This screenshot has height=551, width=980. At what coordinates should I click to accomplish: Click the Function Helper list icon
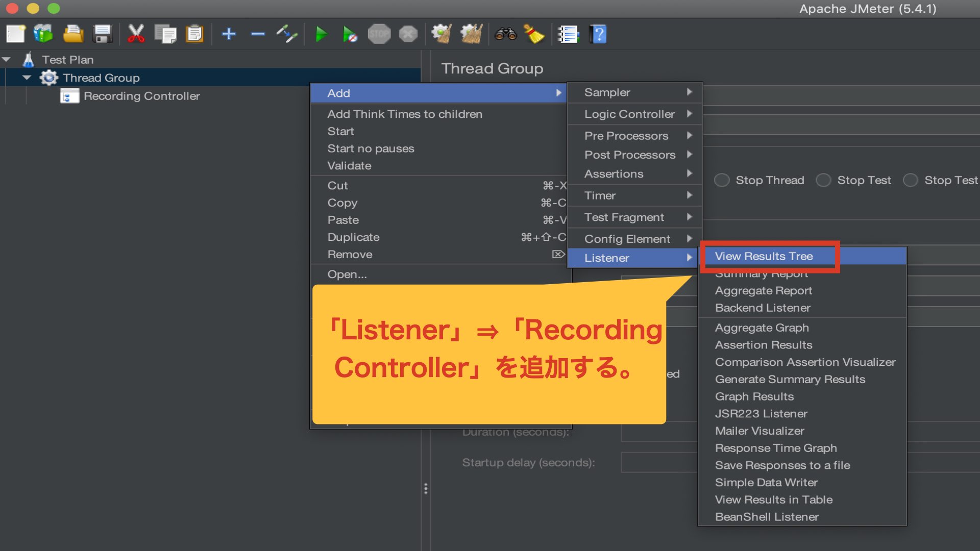tap(568, 34)
